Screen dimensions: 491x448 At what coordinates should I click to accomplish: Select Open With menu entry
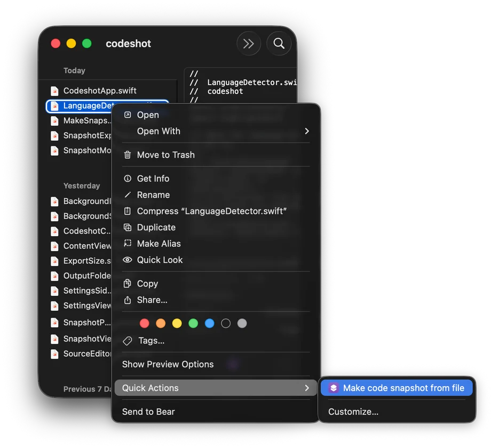coord(216,131)
